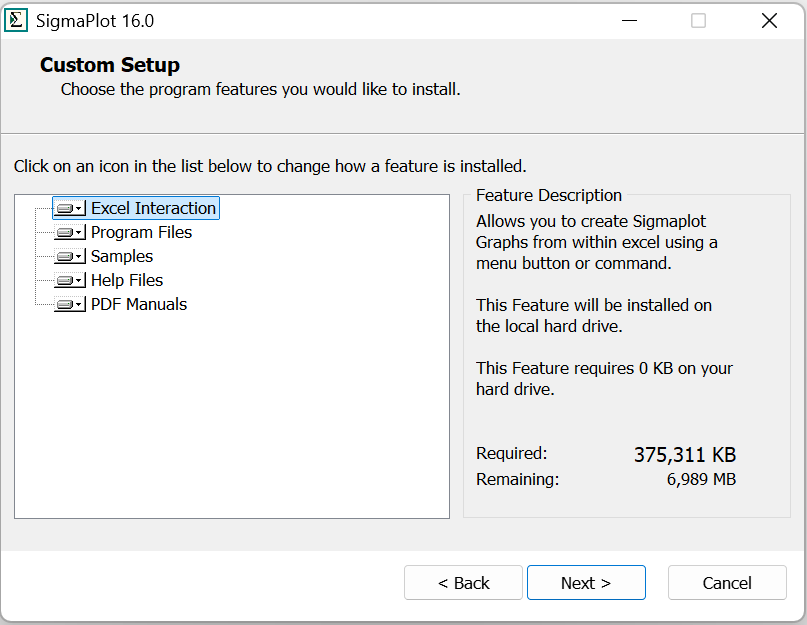
Task: Select the Excel Interaction tree row label
Action: [x=153, y=208]
